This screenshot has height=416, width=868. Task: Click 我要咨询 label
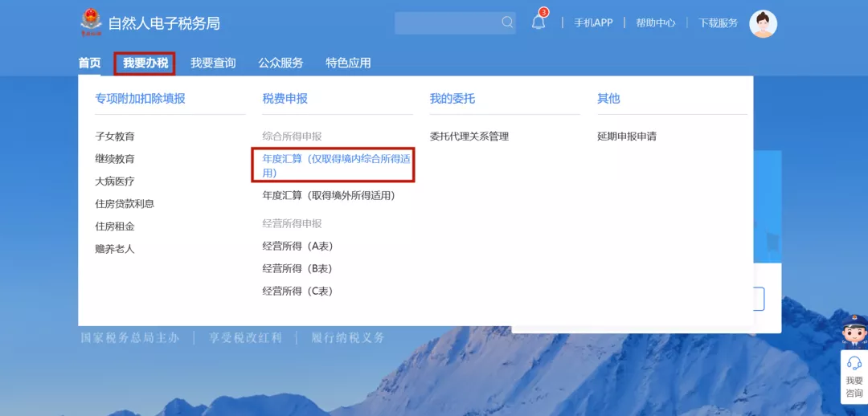click(x=854, y=386)
